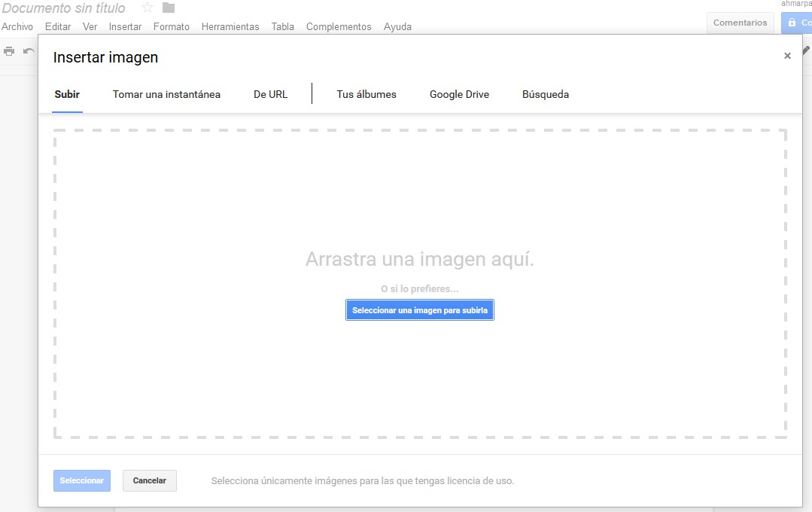Open the Comentarios panel
This screenshot has height=512, width=812.
740,23
